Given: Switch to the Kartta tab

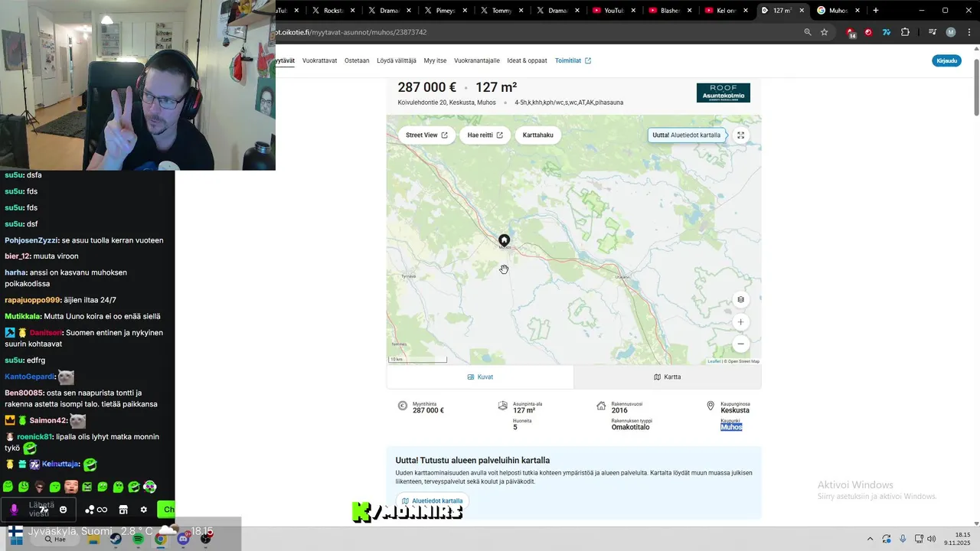Looking at the screenshot, I should (667, 377).
